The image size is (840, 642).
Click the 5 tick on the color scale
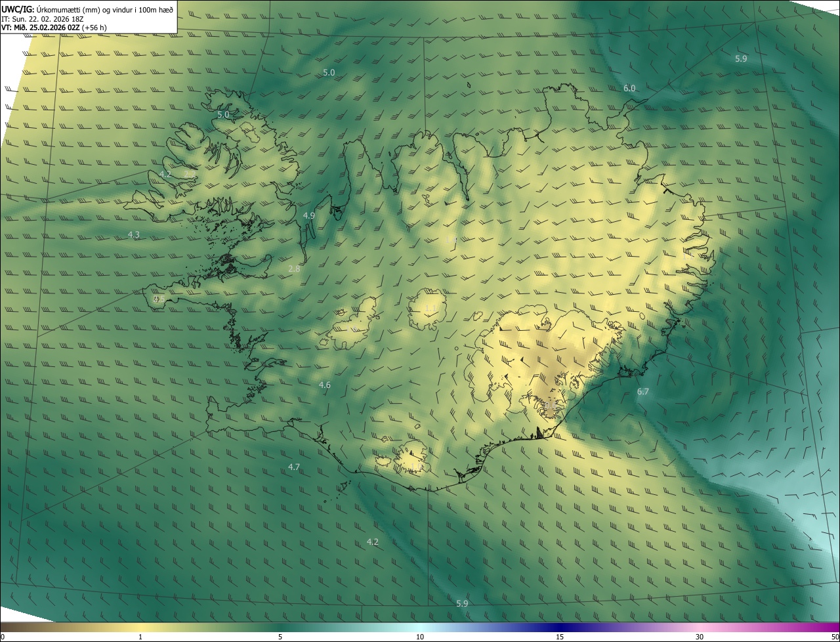[x=280, y=637]
